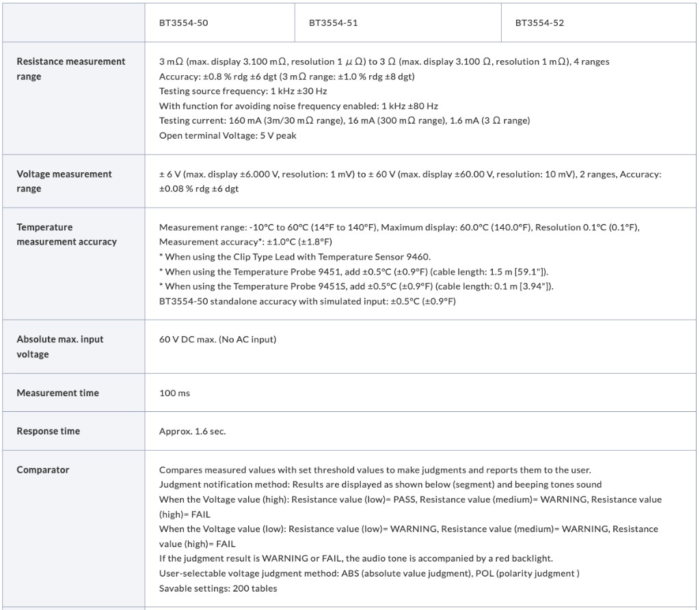Click the Response time row label
Viewport: 700px width, 610px height.
coord(48,431)
